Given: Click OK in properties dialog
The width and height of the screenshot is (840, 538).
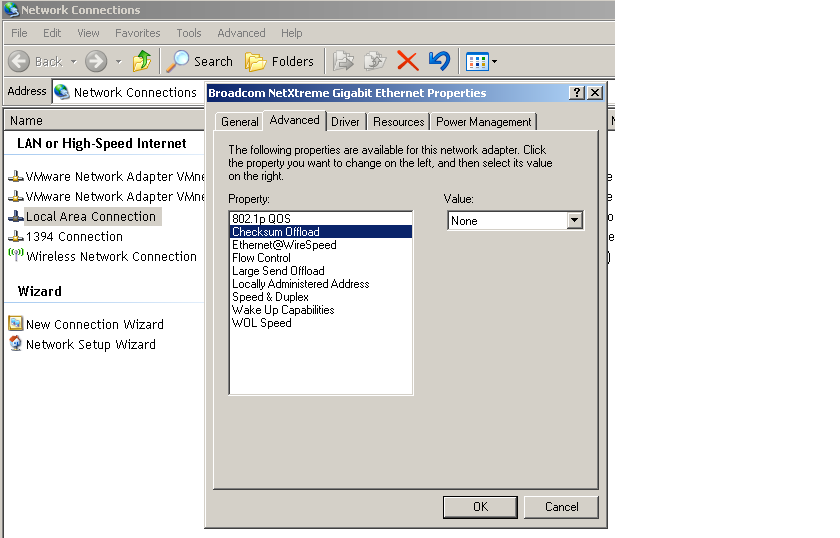Looking at the screenshot, I should [x=480, y=507].
